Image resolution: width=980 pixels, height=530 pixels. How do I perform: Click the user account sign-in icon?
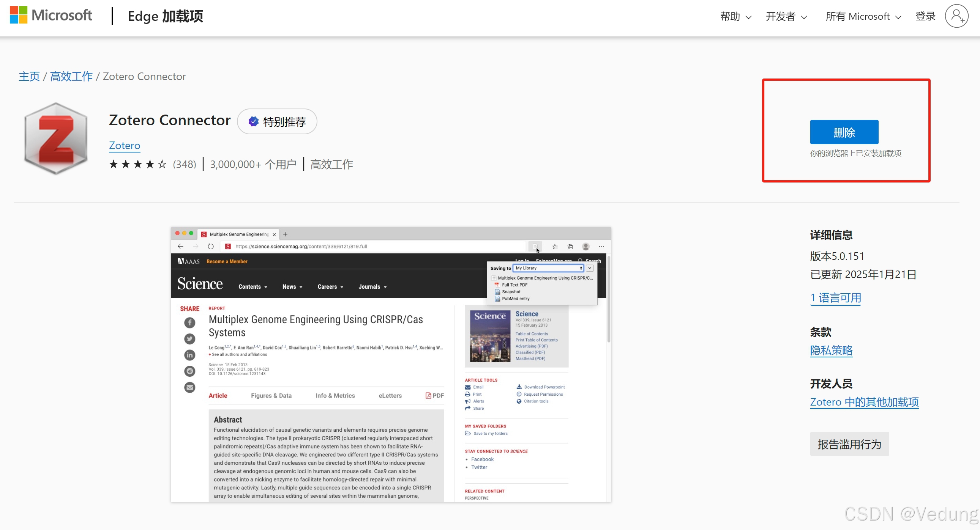tap(956, 16)
